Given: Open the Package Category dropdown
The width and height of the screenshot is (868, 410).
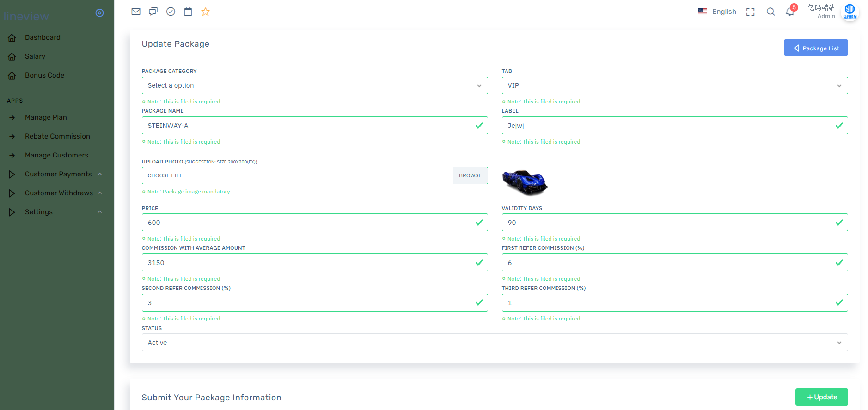Looking at the screenshot, I should click(314, 85).
